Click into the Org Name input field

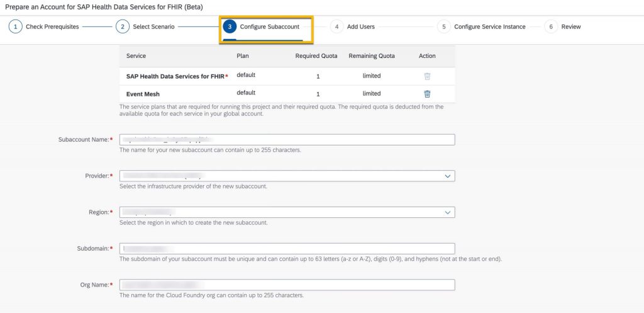click(x=287, y=285)
